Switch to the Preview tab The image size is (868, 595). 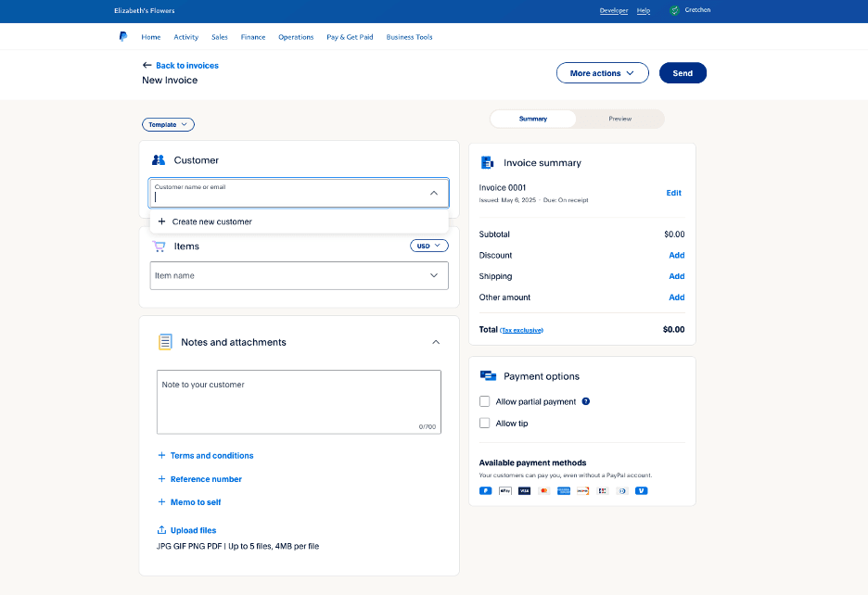(620, 119)
